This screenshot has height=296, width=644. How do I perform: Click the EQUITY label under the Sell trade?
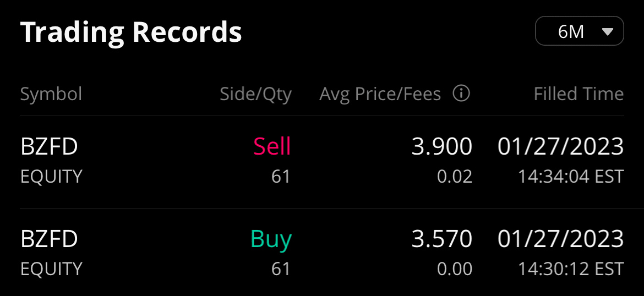[51, 177]
